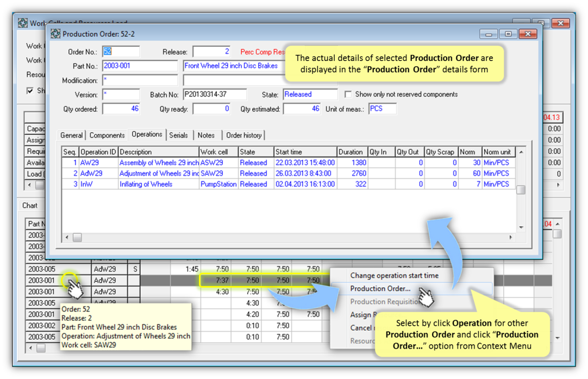Click the Chart tab in background window
The height and width of the screenshot is (379, 588).
click(x=30, y=206)
